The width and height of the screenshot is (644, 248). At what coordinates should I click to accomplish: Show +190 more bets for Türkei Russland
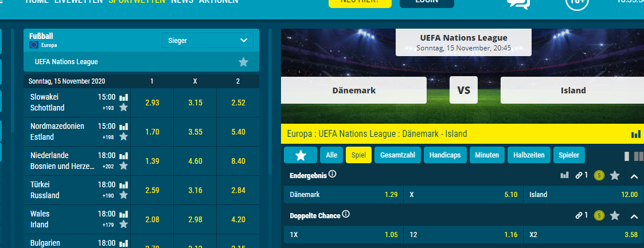[108, 195]
